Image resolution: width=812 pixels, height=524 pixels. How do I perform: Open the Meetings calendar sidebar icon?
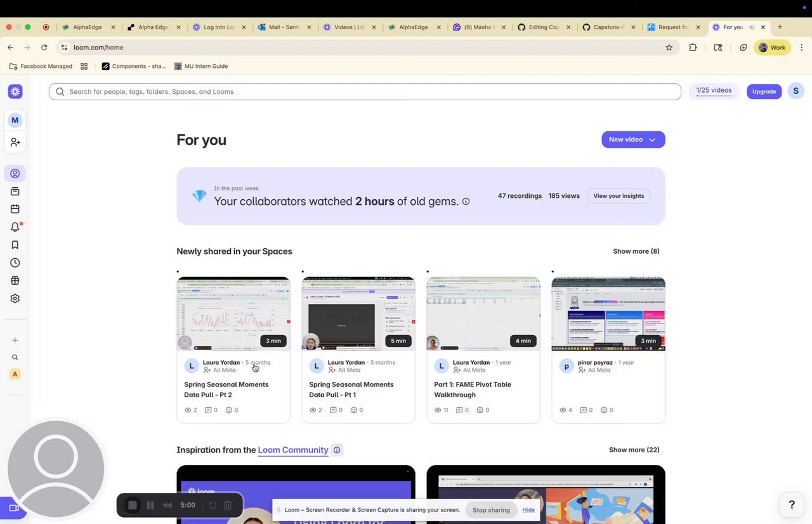[15, 209]
